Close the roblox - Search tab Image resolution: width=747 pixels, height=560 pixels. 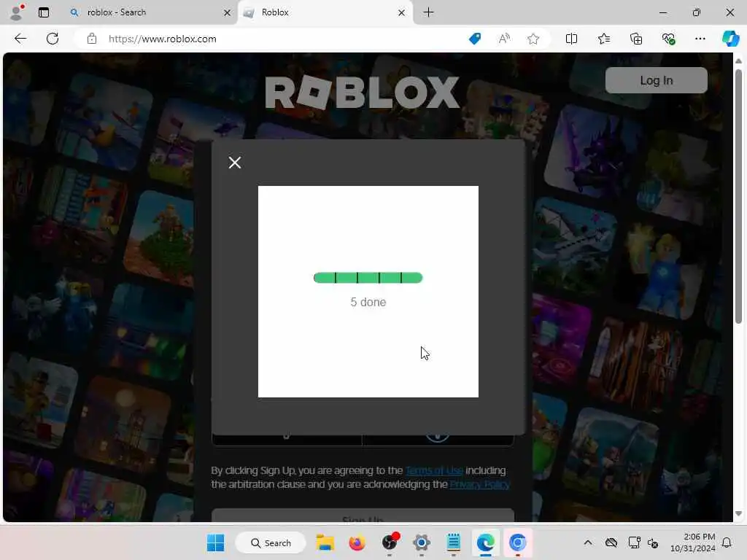[x=228, y=13]
